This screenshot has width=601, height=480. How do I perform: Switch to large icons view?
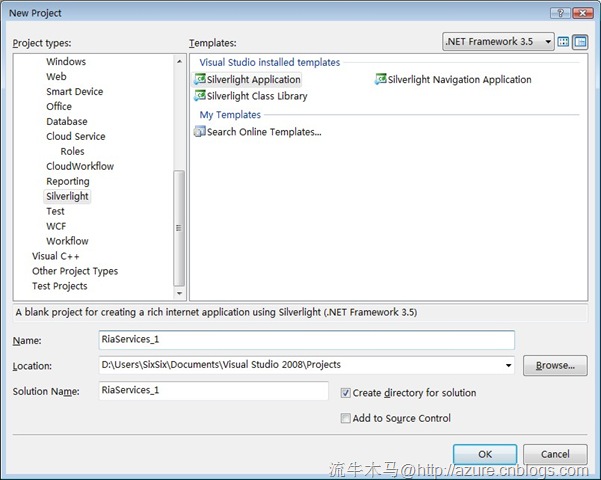(563, 42)
